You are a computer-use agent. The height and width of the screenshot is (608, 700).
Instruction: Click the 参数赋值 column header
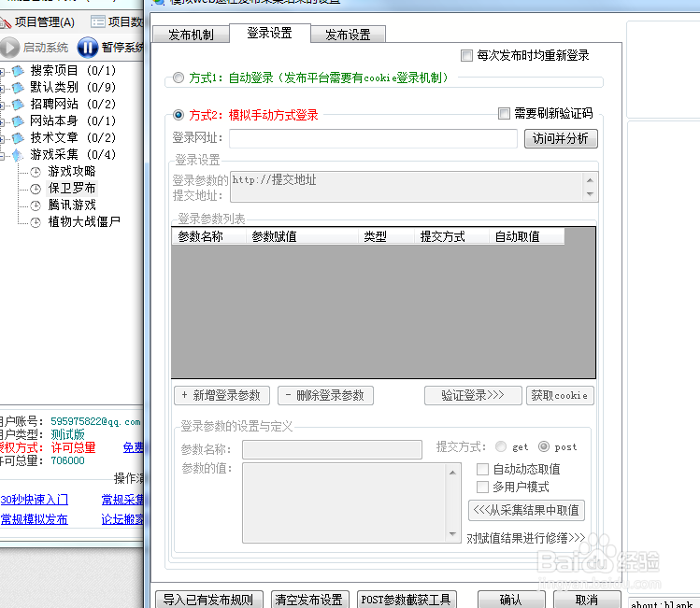(x=302, y=236)
